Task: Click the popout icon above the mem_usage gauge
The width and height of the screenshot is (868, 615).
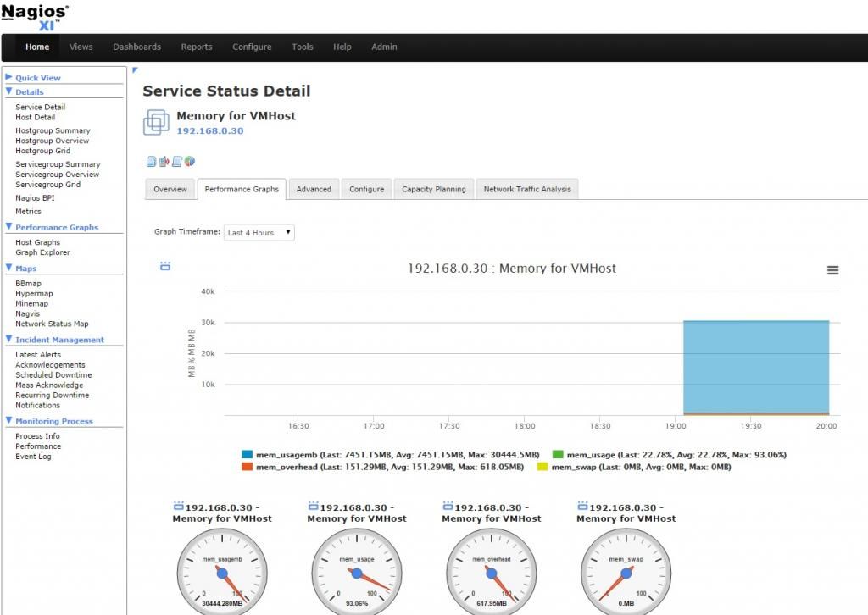Action: pyautogui.click(x=314, y=504)
